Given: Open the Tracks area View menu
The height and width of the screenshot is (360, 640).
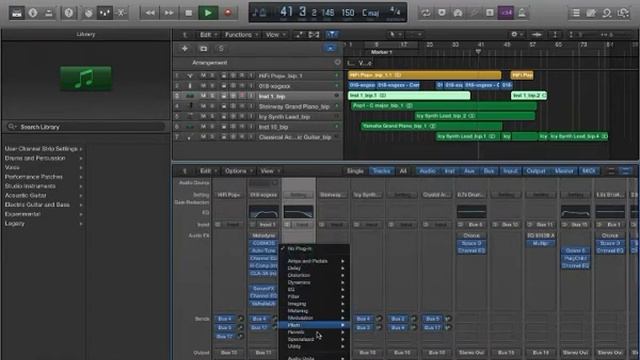Looking at the screenshot, I should pyautogui.click(x=274, y=35).
